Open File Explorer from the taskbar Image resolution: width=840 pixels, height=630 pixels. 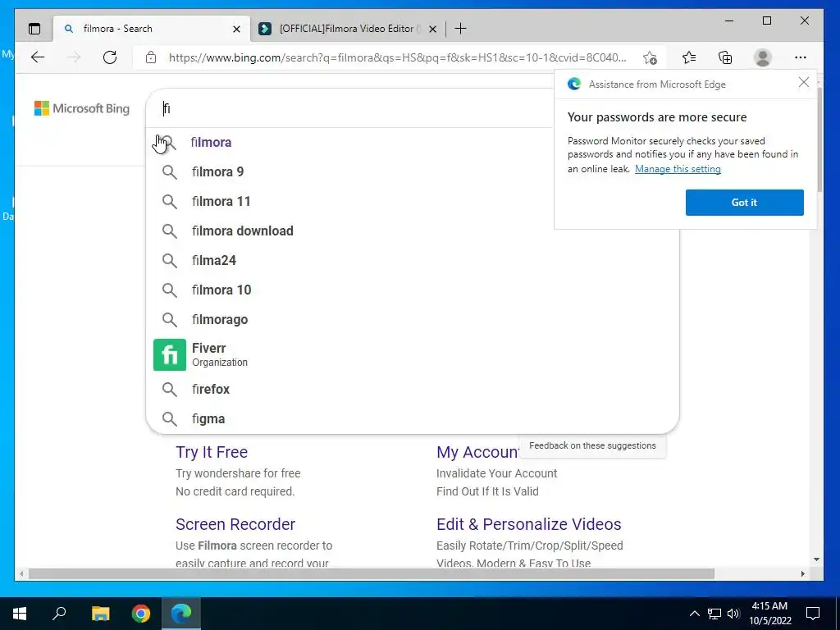click(x=100, y=614)
